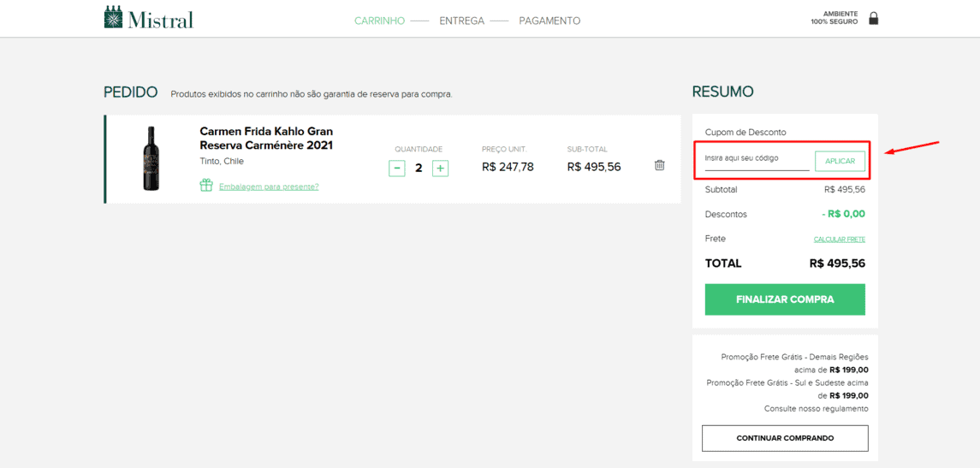Decrease quantity with the minus button
The height and width of the screenshot is (468, 980).
click(x=397, y=168)
